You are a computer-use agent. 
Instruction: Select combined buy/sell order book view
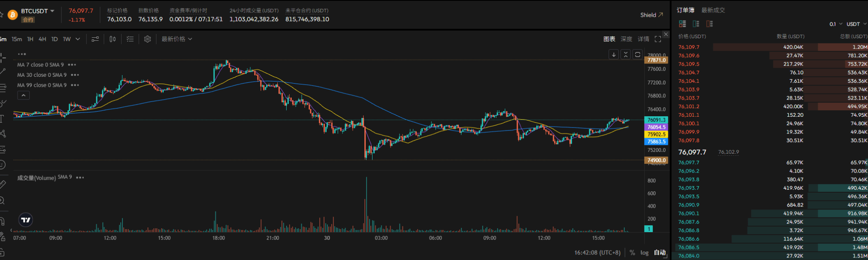pyautogui.click(x=682, y=24)
